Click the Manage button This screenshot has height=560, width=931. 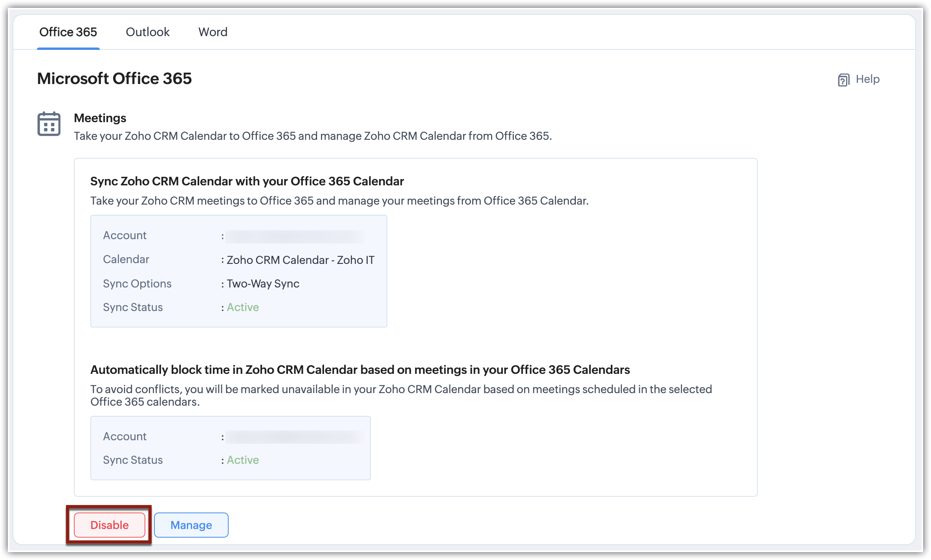[x=191, y=525]
